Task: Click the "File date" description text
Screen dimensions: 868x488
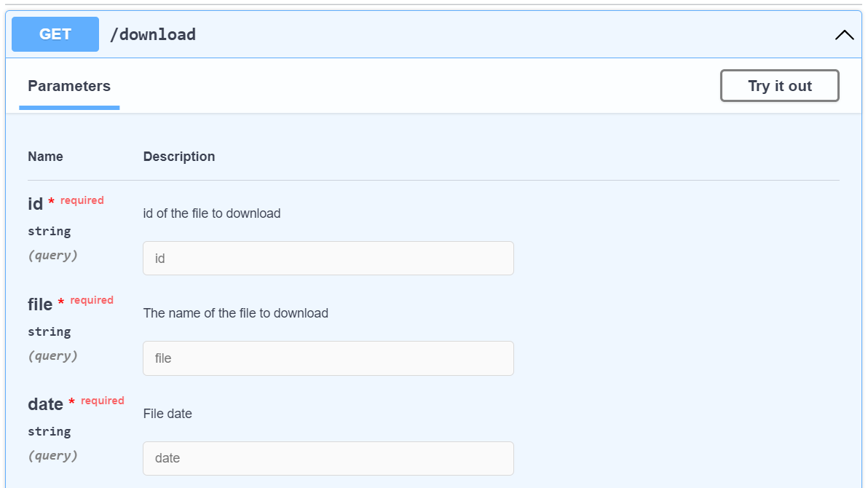Action: [167, 414]
